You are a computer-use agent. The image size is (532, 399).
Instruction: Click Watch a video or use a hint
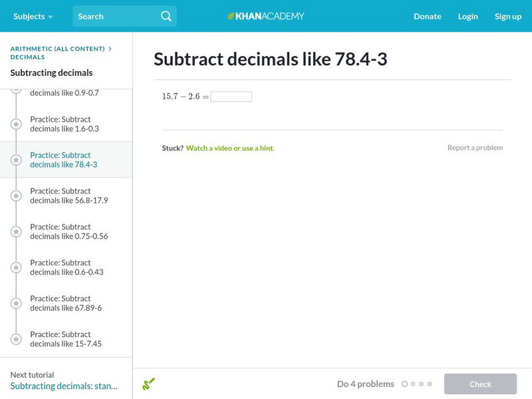pyautogui.click(x=230, y=148)
